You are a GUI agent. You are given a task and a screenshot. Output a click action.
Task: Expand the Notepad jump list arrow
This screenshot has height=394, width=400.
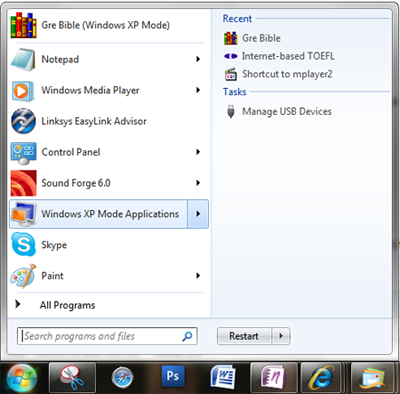coord(198,59)
